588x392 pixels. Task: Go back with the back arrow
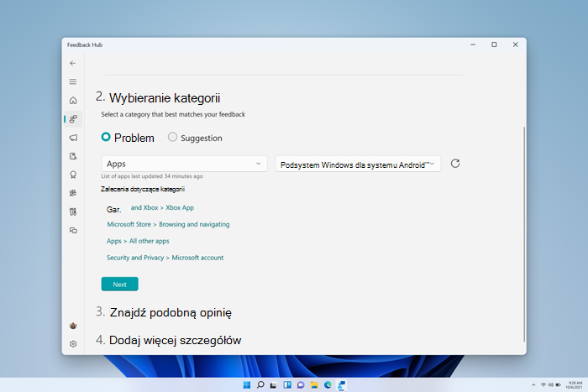click(x=73, y=63)
